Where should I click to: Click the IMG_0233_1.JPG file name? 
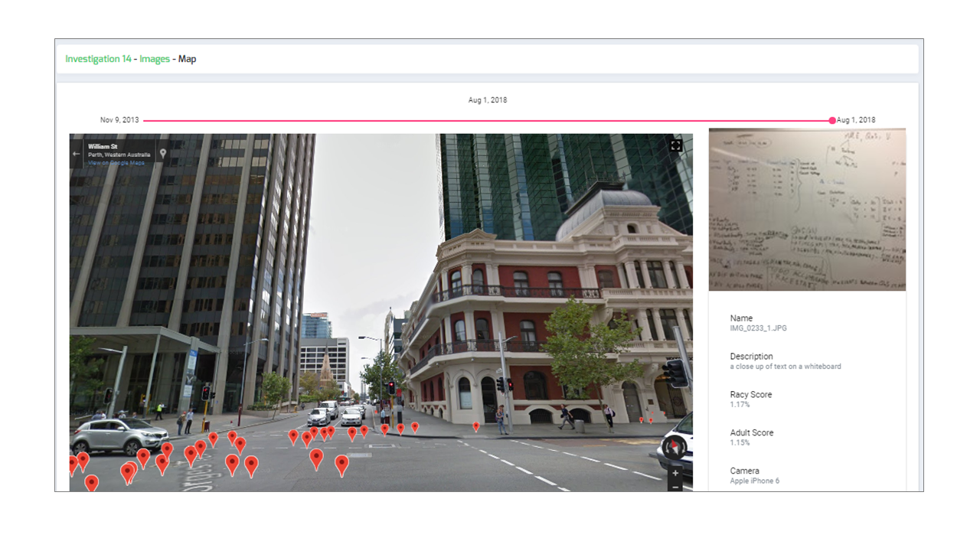(x=758, y=328)
